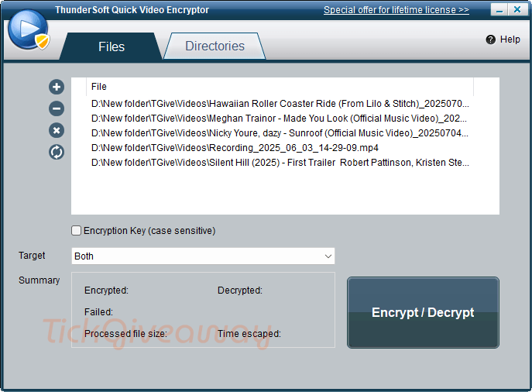Viewport: 532px width, 392px height.
Task: Click the add file plus icon
Action: (x=57, y=87)
